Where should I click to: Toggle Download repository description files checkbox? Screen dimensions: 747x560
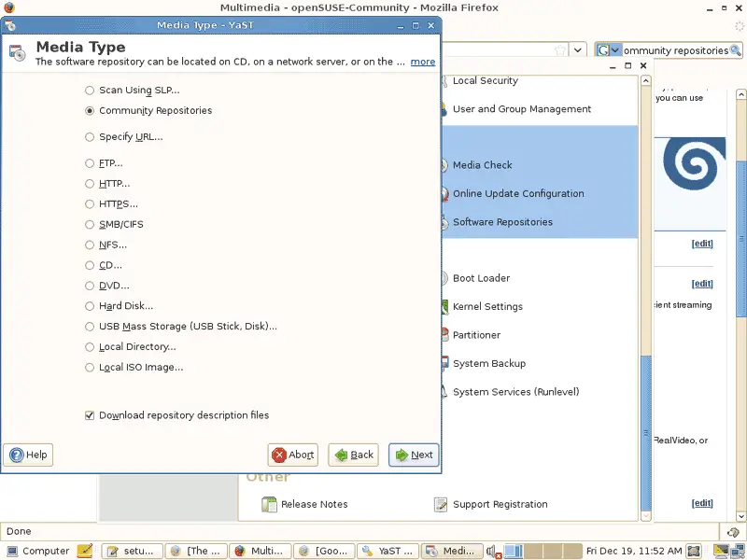(x=90, y=415)
